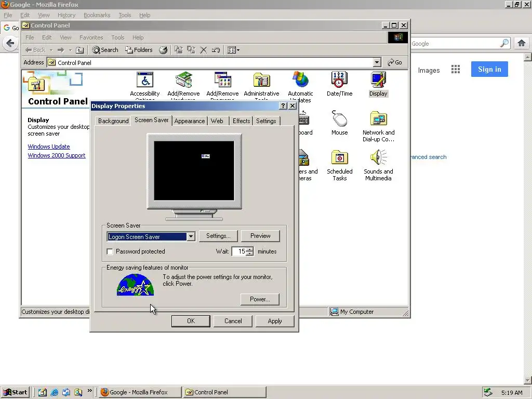This screenshot has width=532, height=399.
Task: Open the Control Panel Tools menu
Action: pyautogui.click(x=118, y=37)
